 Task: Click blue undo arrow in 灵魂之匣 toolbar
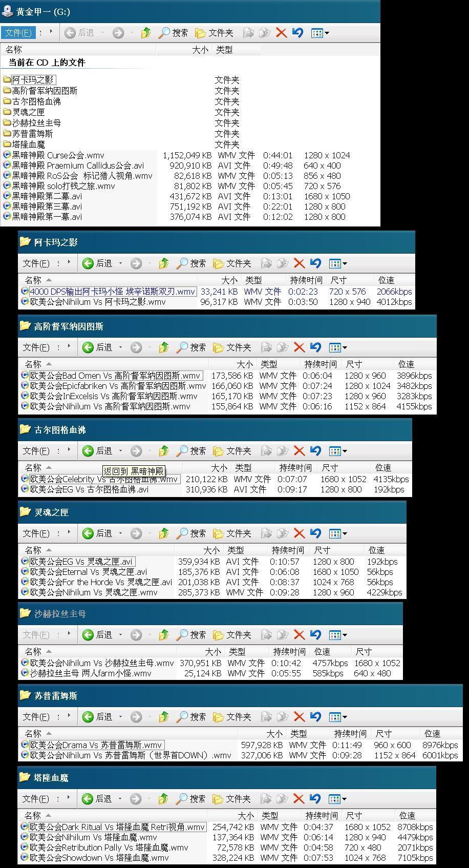click(315, 533)
